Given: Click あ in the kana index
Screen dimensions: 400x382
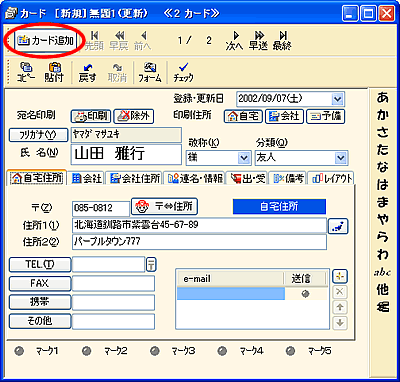Looking at the screenshot, I should [383, 97].
